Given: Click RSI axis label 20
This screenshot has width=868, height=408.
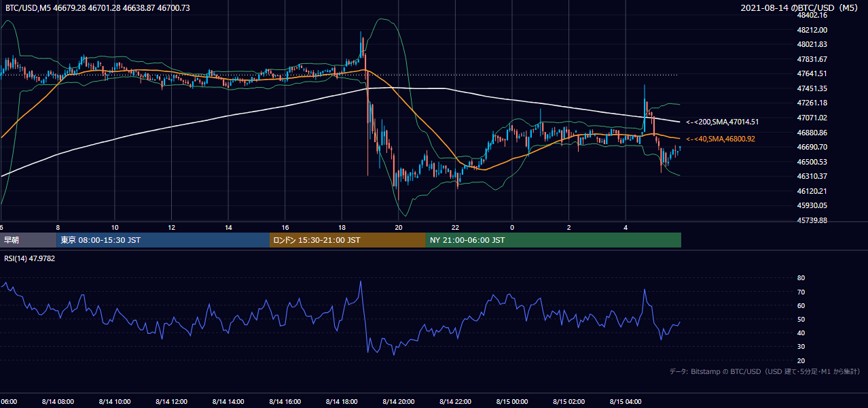Looking at the screenshot, I should [x=801, y=360].
